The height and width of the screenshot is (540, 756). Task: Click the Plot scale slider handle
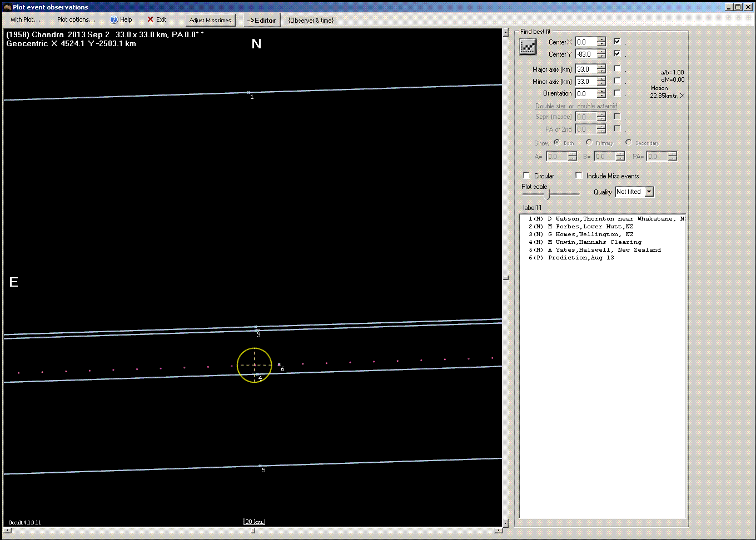click(548, 194)
